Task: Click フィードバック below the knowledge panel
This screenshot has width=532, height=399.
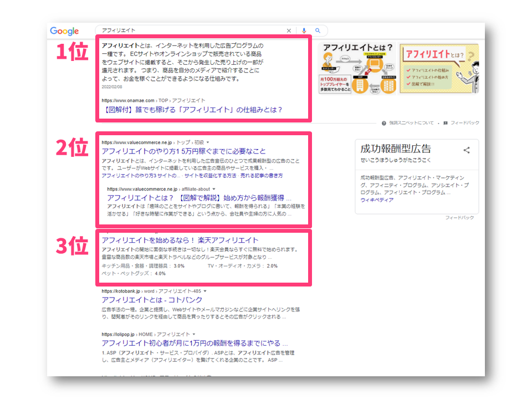Action: pos(459,217)
